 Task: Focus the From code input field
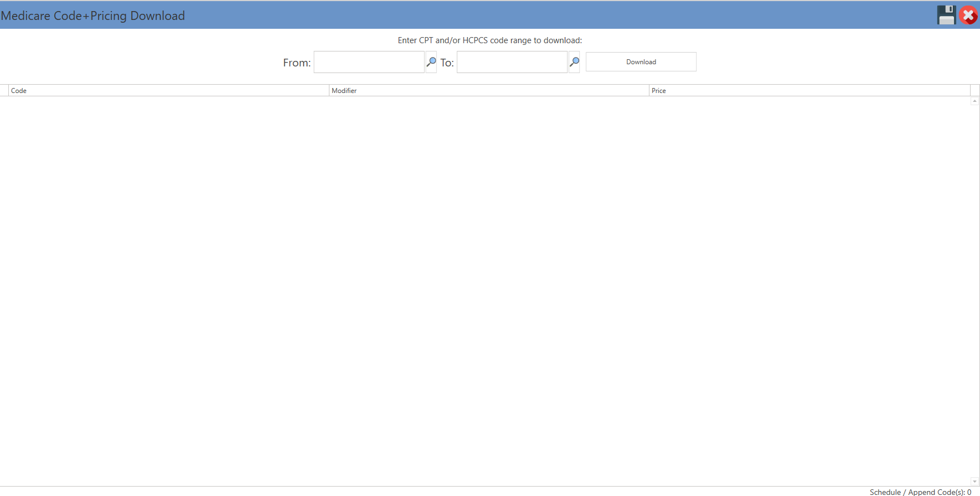coord(369,62)
